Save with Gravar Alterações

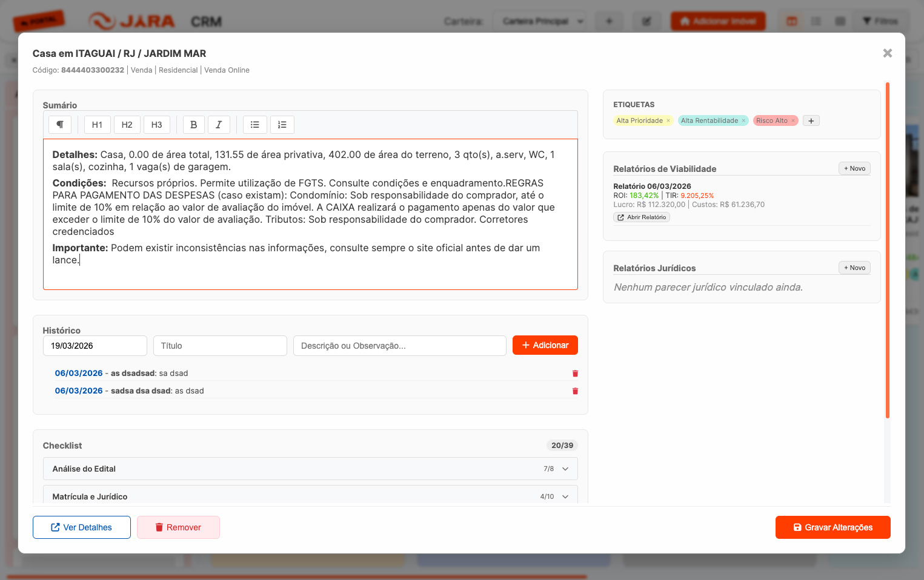click(833, 527)
